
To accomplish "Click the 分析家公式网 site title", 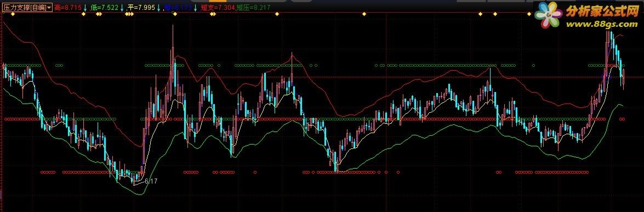I will (x=602, y=12).
